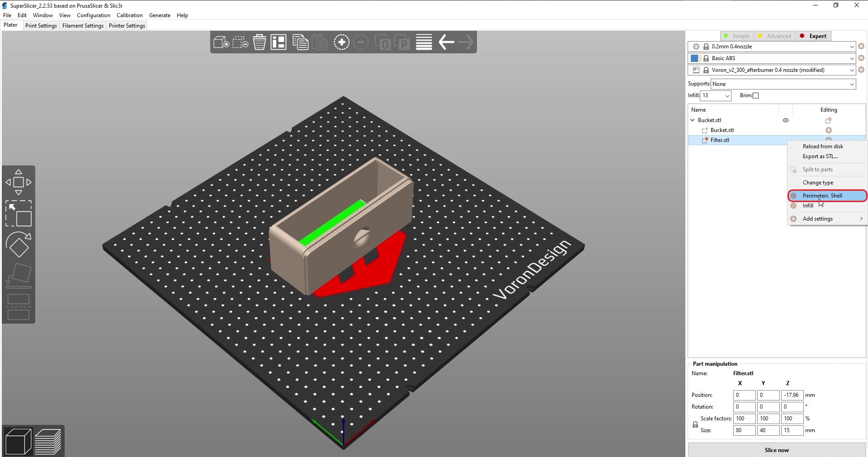Viewport: 868px width, 457px height.
Task: Click the Slice now button
Action: [x=776, y=450]
